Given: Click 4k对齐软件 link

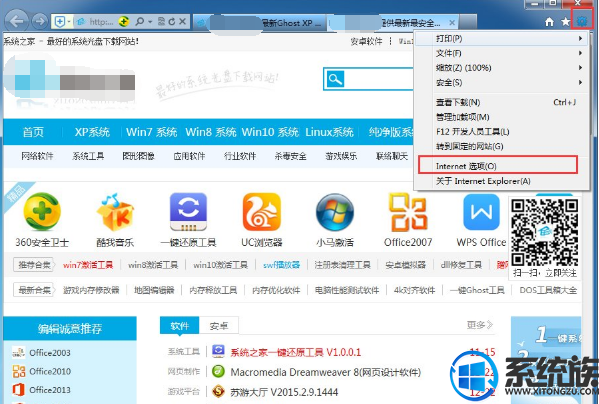Looking at the screenshot, I should pyautogui.click(x=414, y=290).
